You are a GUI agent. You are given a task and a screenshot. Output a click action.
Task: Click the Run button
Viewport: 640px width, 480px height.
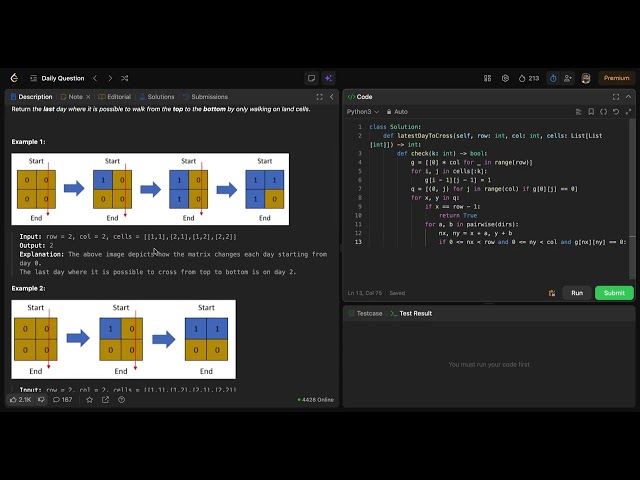577,293
